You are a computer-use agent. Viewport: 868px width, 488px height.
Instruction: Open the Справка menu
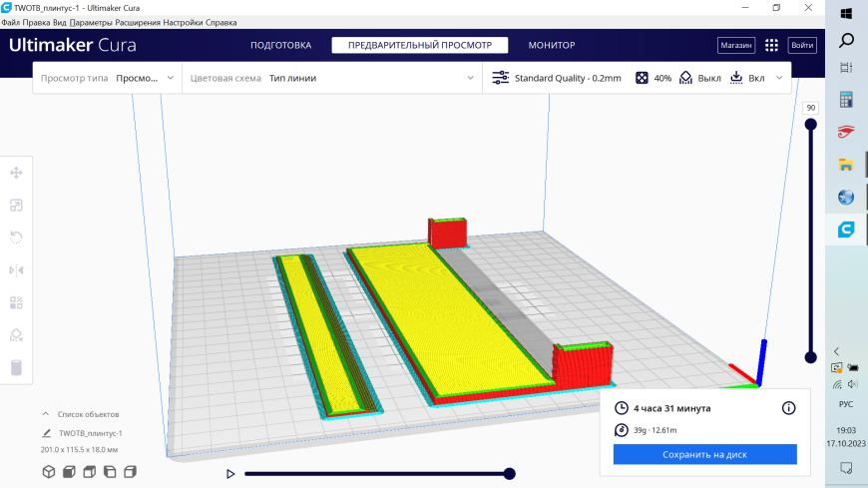[220, 23]
